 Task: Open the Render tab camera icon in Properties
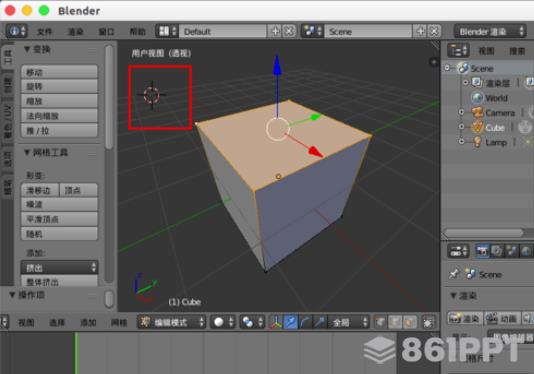coord(482,251)
